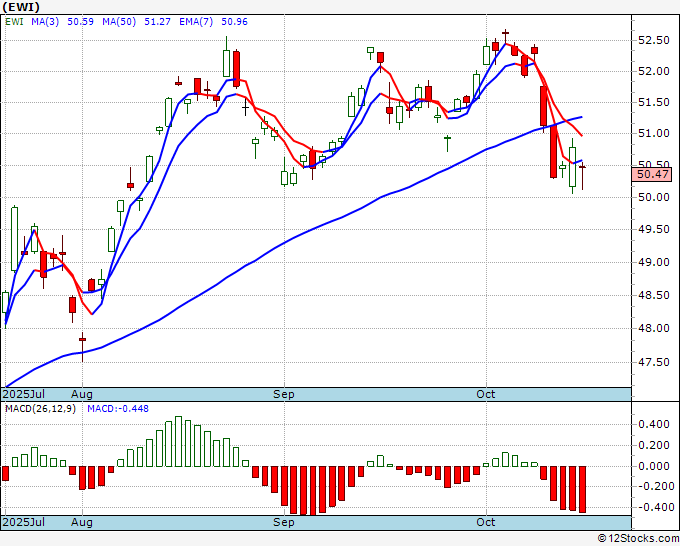The width and height of the screenshot is (680, 546).
Task: Click the MA(3) value 50.59
Action: point(81,21)
